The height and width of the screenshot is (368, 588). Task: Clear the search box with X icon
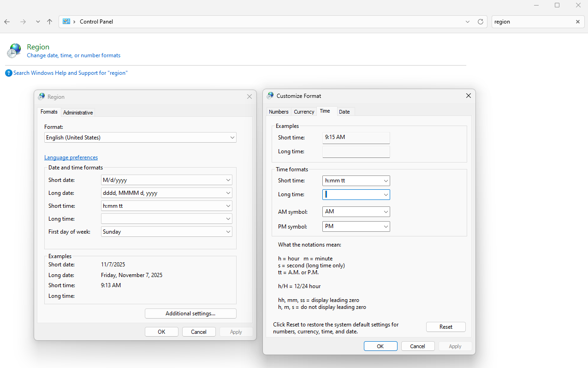(577, 22)
